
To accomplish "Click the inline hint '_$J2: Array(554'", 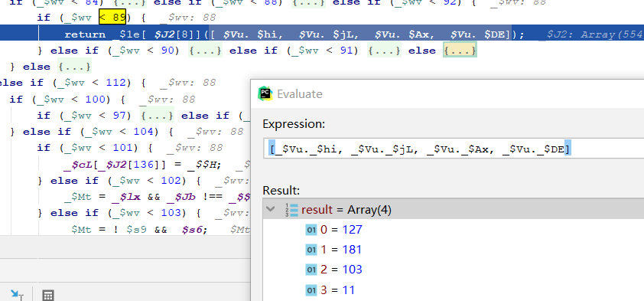I will 591,34.
